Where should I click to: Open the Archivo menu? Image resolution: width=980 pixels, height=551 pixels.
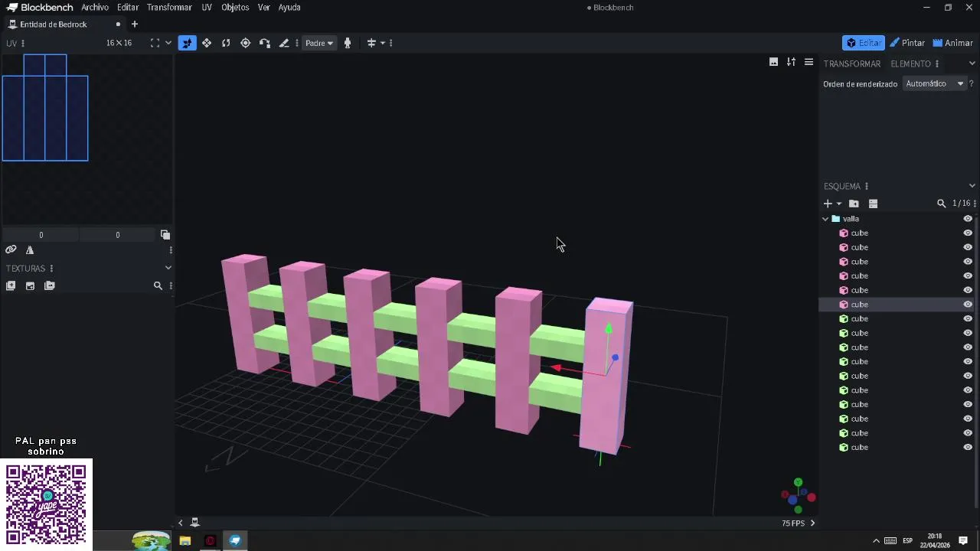click(95, 8)
